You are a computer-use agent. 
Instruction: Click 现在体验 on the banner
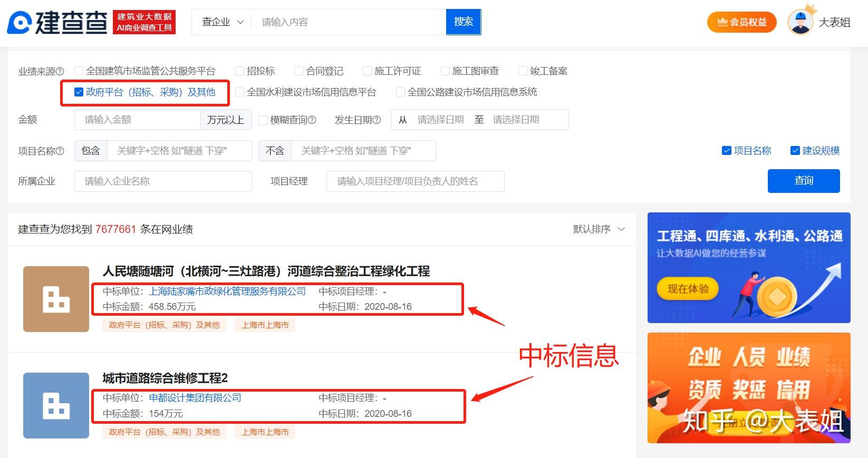688,289
